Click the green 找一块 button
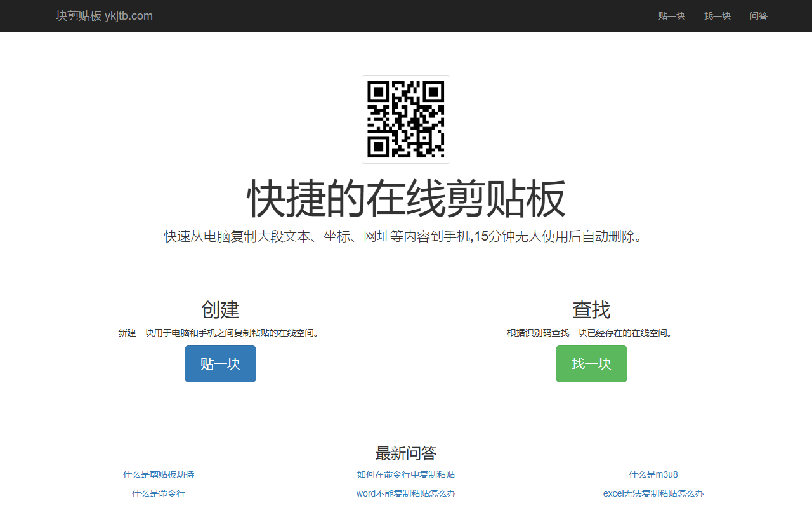 pyautogui.click(x=591, y=364)
